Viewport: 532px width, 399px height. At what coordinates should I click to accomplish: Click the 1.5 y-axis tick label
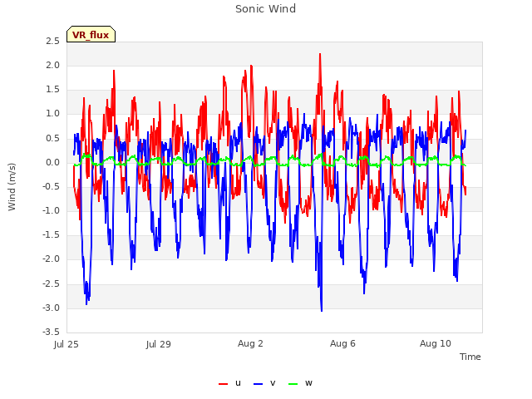pos(52,90)
